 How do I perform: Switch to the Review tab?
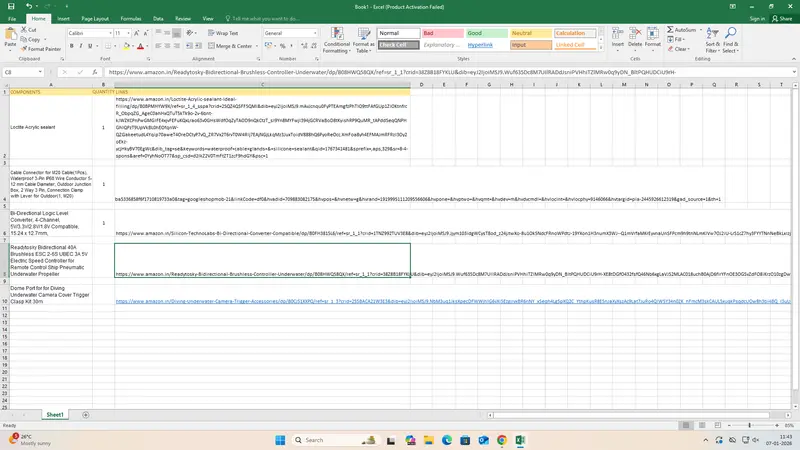183,19
